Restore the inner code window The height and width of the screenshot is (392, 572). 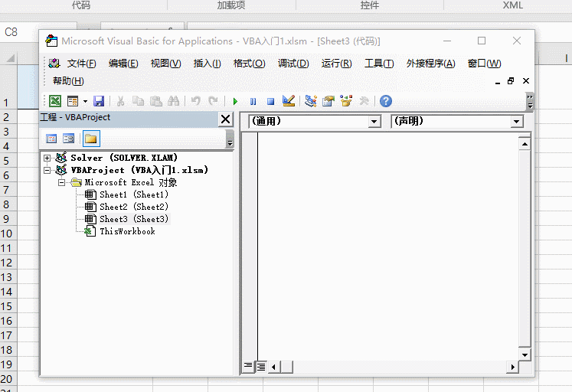click(x=511, y=80)
